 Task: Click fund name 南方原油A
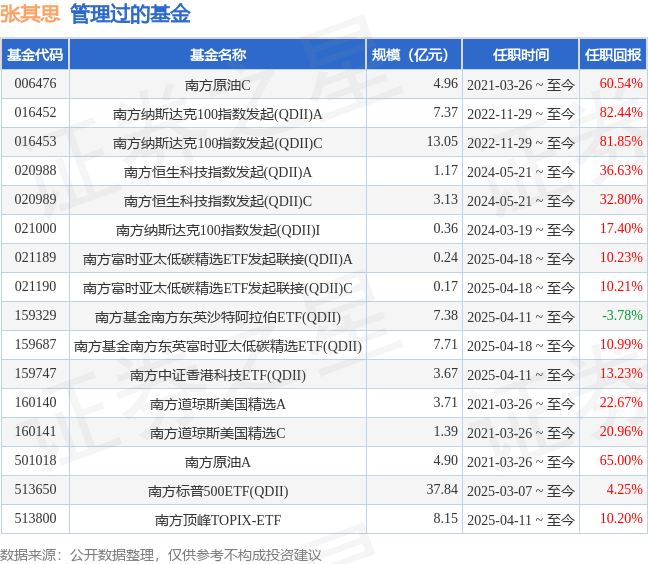pos(218,462)
